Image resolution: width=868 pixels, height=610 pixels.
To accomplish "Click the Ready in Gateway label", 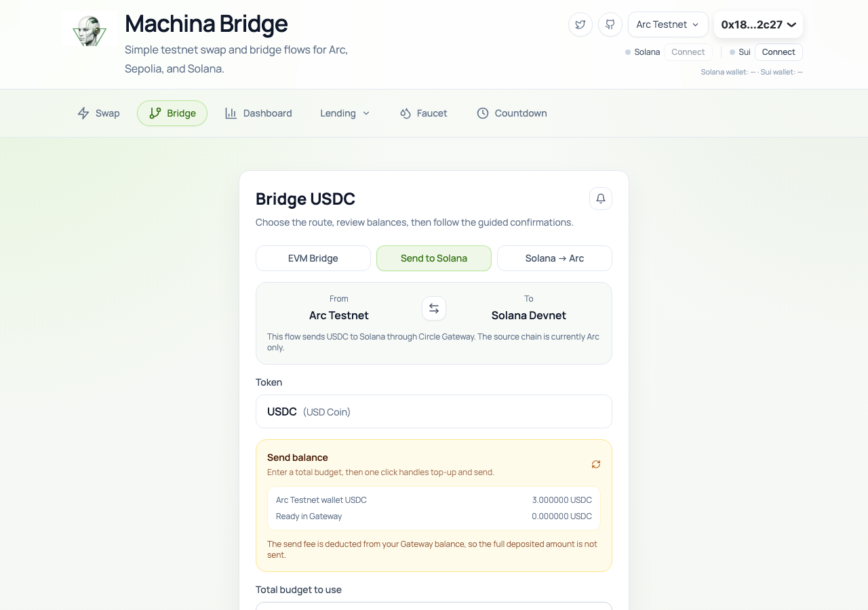I will (x=309, y=516).
